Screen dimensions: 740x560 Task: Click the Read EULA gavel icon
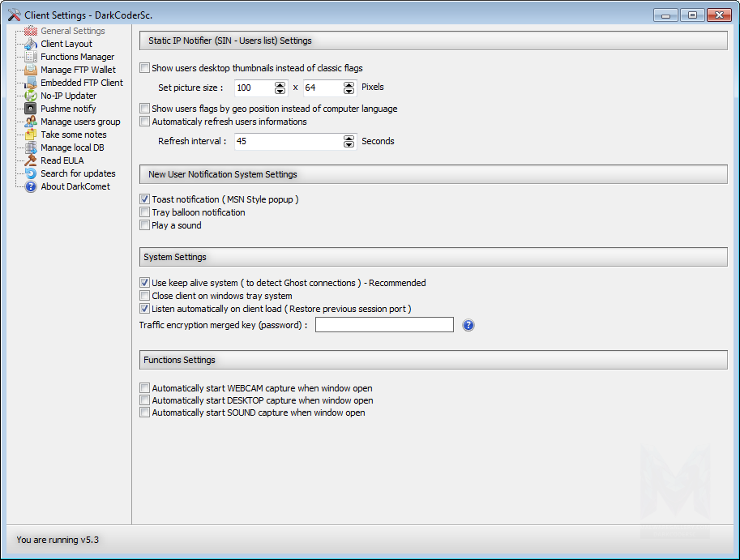pos(31,160)
